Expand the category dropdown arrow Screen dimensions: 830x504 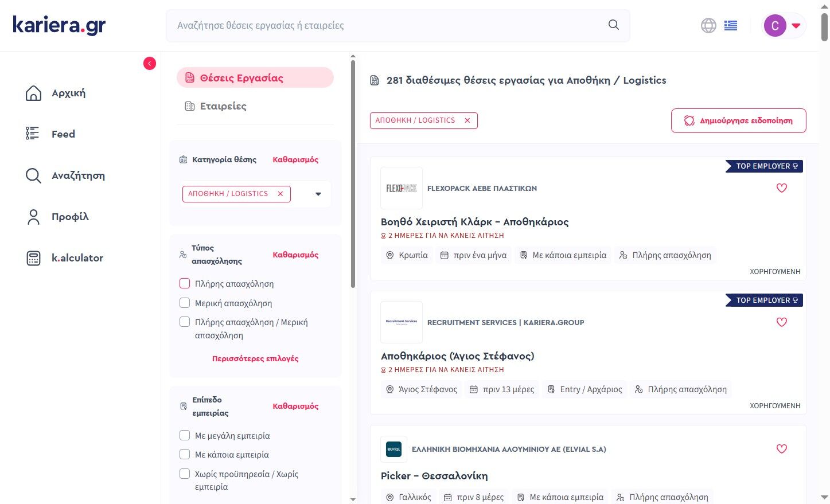click(x=318, y=194)
